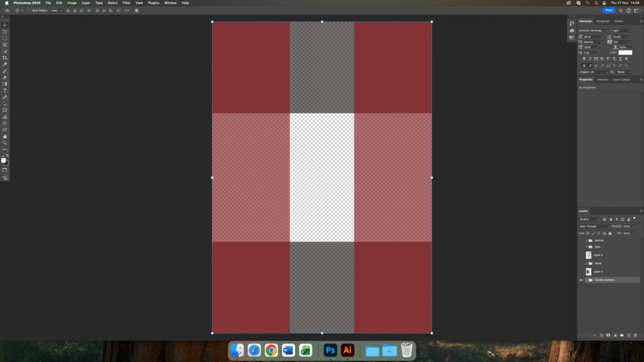Select the Crop tool in the toolbar
The width and height of the screenshot is (644, 362).
[5, 58]
